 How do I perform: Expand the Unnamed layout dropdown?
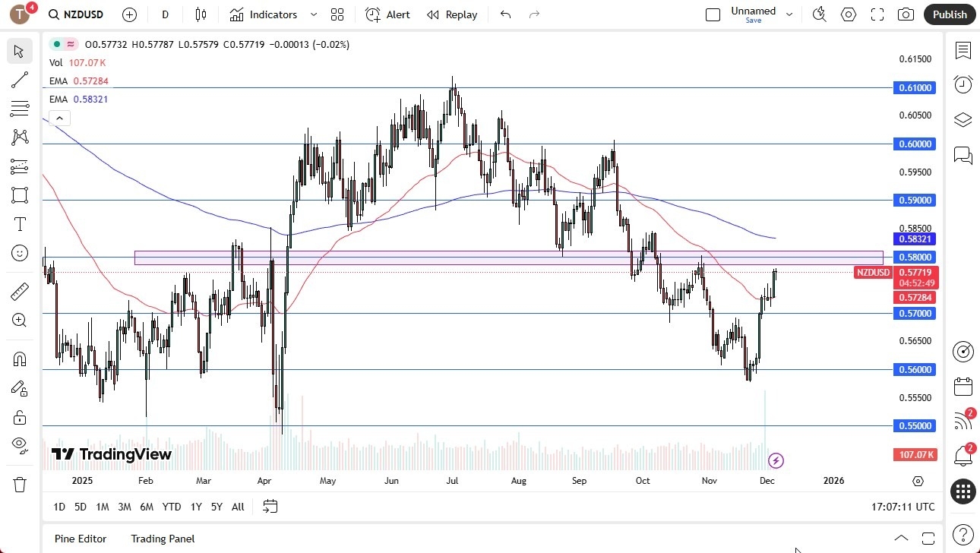(x=789, y=13)
